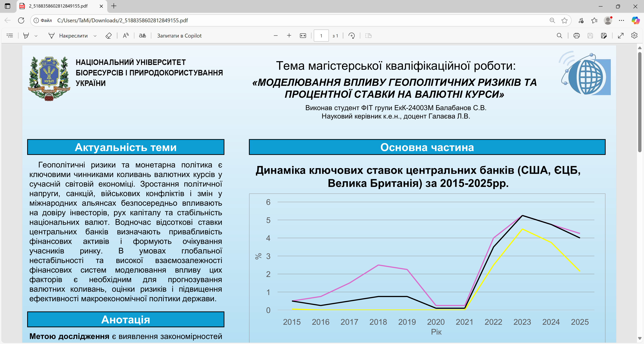Search within the PDF document
Viewport: 644px width, 344px height.
point(559,36)
